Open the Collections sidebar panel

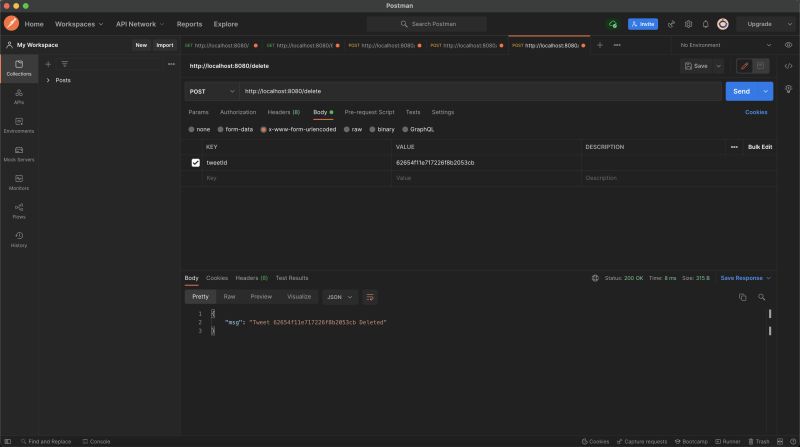point(19,68)
